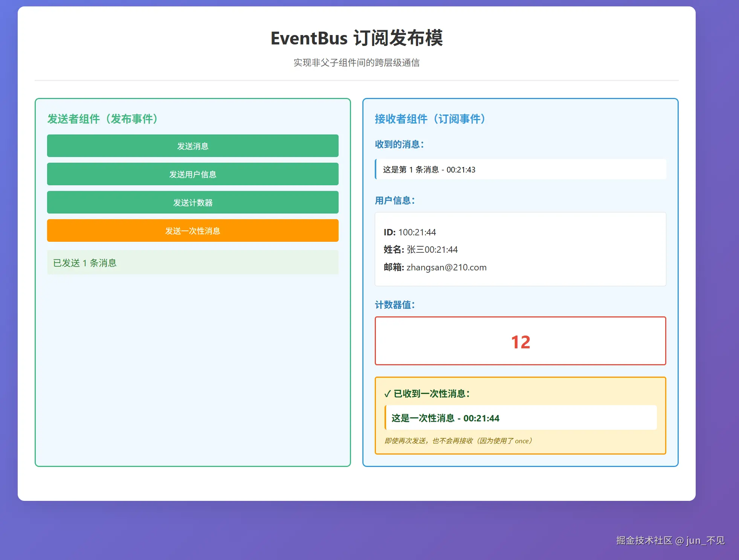This screenshot has width=739, height=560.
Task: Click the 发送者组件（发布事件）heading
Action: (x=102, y=119)
